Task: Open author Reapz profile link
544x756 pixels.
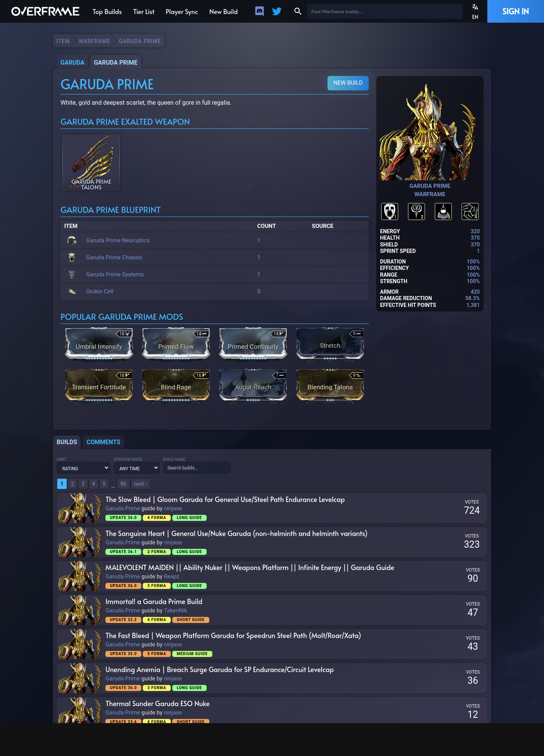Action: (172, 576)
